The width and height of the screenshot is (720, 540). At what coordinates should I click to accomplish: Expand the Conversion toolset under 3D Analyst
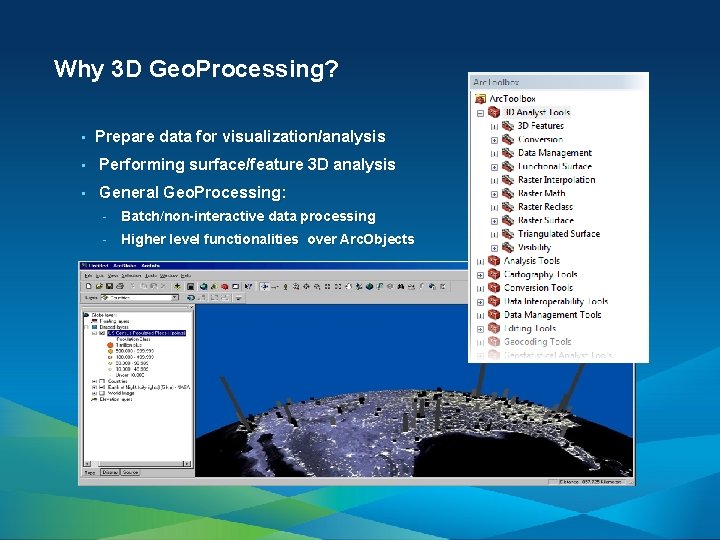pos(494,140)
